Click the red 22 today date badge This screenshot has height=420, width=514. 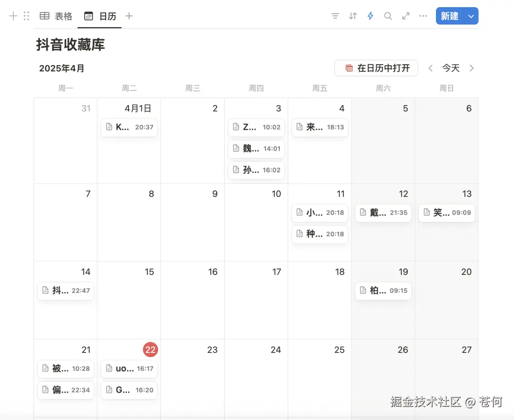pyautogui.click(x=150, y=350)
